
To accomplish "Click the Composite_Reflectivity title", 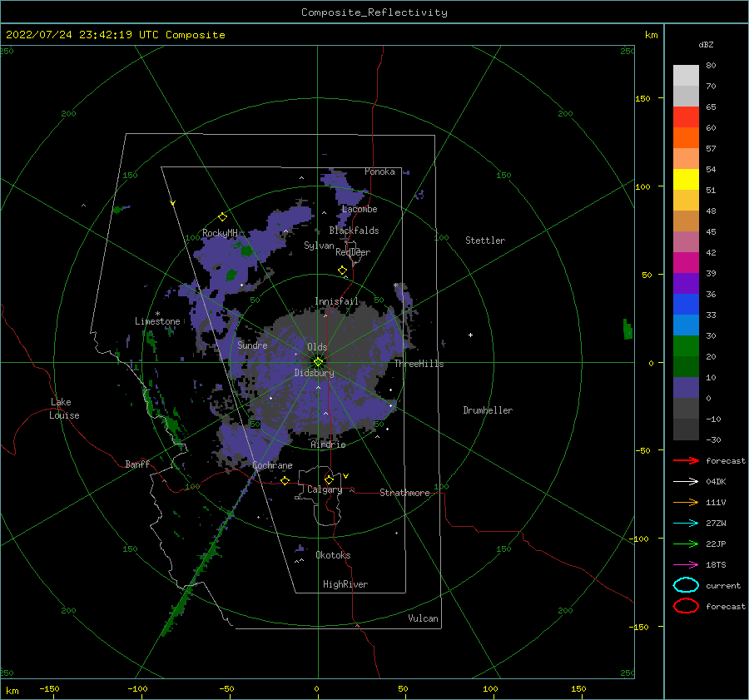I will click(x=374, y=12).
